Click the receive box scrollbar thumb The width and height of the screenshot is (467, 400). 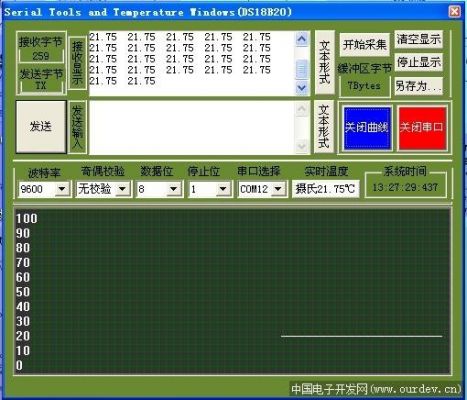coord(301,69)
